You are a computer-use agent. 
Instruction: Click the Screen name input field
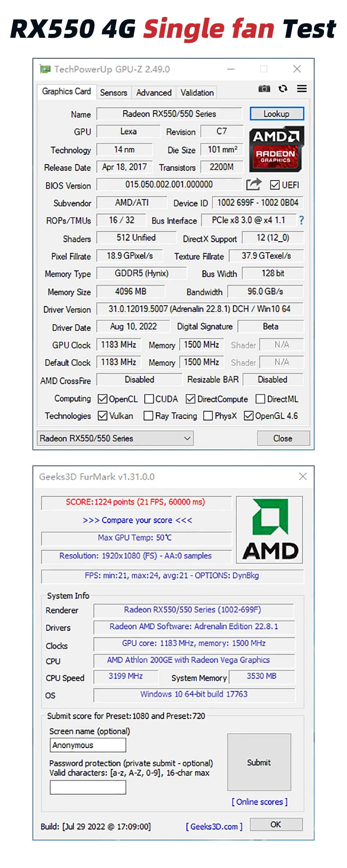[x=88, y=745]
